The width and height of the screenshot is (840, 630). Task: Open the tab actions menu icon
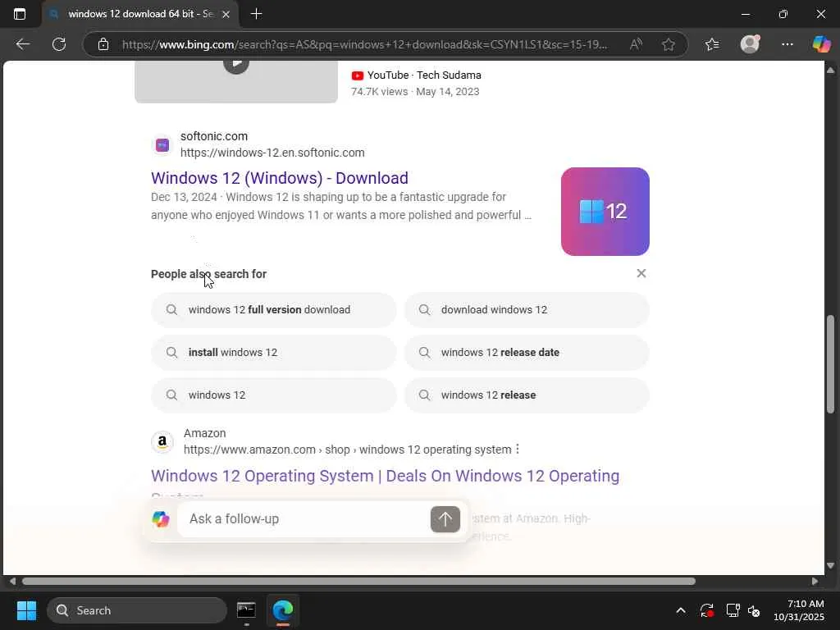(20, 14)
